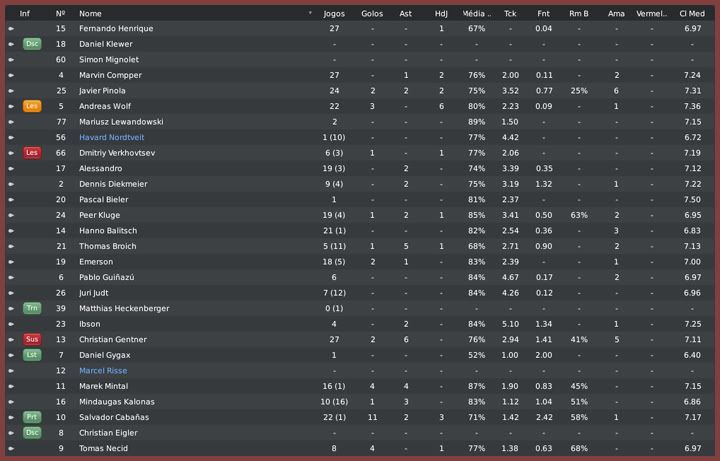Click the red Les badge for Dmitriy Verkhovtsev
The width and height of the screenshot is (720, 461).
[32, 153]
